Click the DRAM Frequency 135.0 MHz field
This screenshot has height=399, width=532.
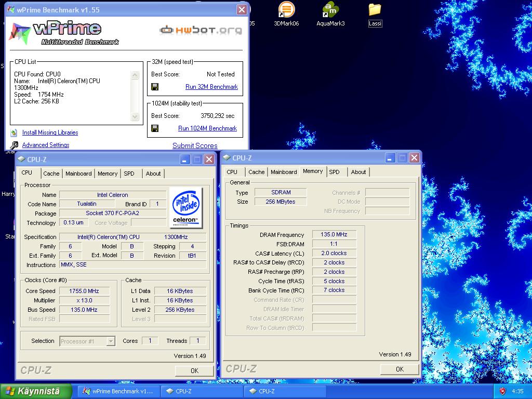pyautogui.click(x=334, y=234)
